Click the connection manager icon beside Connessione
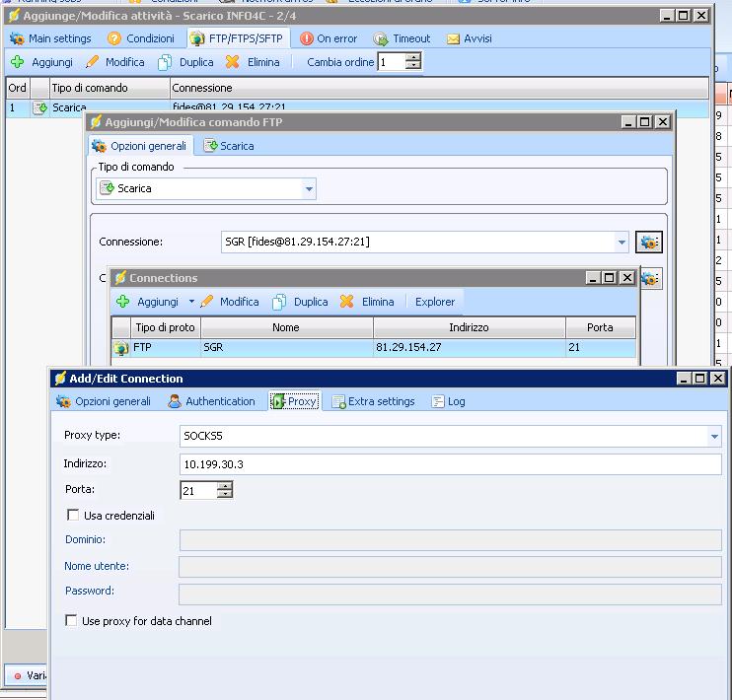Screen dimensions: 732x700 649,242
